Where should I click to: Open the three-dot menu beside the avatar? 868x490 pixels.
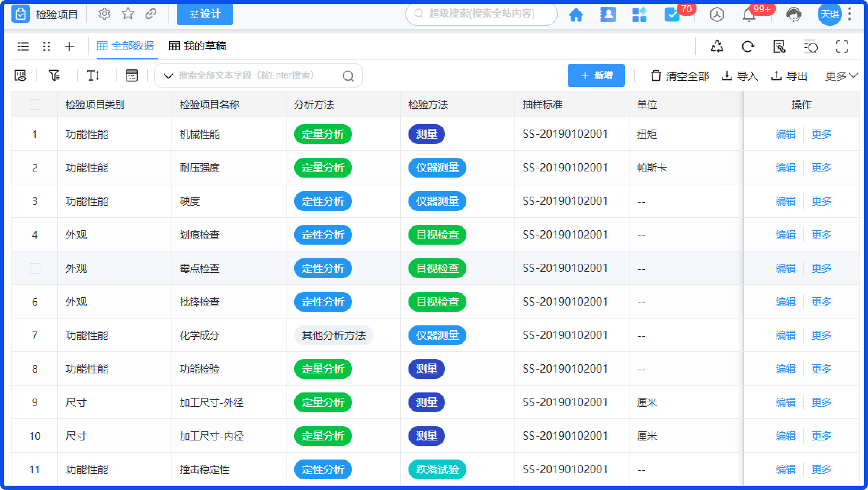[849, 14]
